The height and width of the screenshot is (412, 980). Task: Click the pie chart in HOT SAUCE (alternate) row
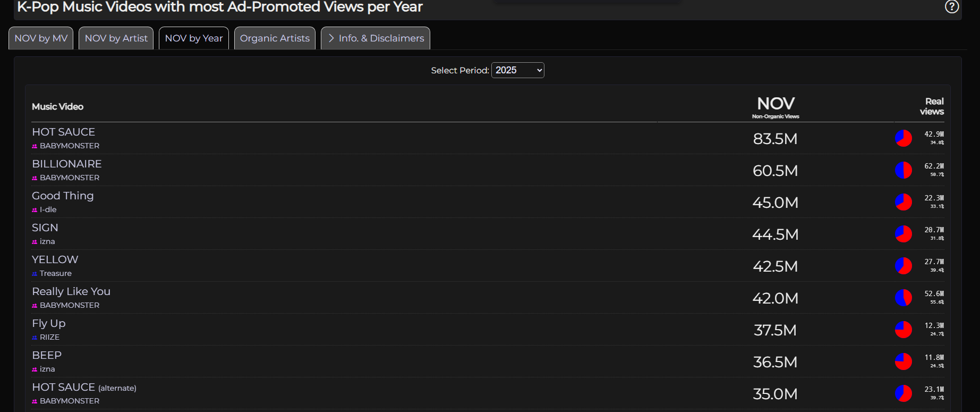tap(904, 393)
